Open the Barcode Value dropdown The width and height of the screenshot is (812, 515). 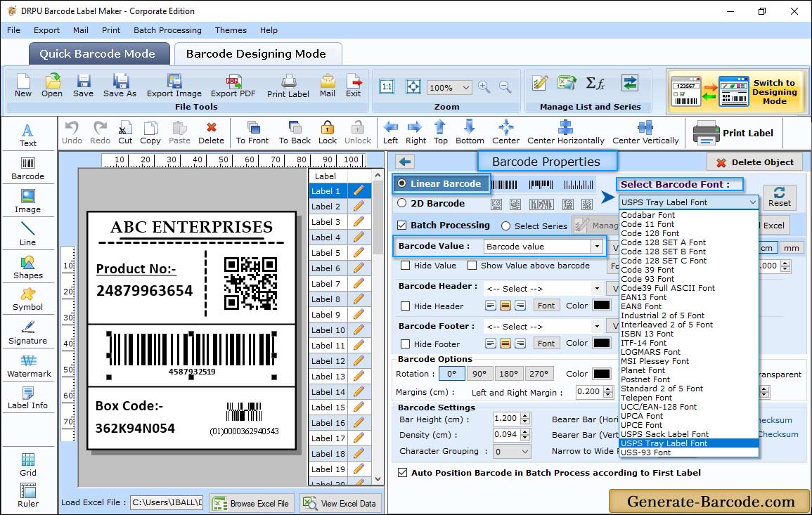click(x=597, y=247)
